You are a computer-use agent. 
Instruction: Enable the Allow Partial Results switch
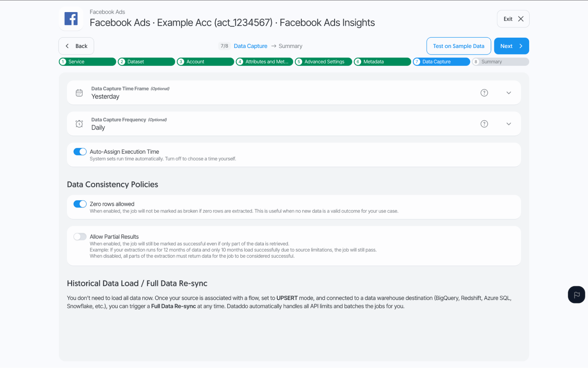[x=80, y=237]
